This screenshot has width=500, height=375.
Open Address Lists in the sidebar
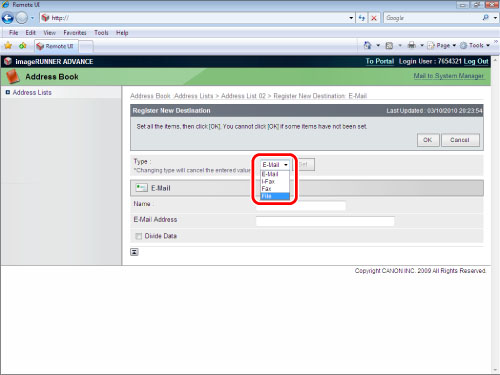32,92
